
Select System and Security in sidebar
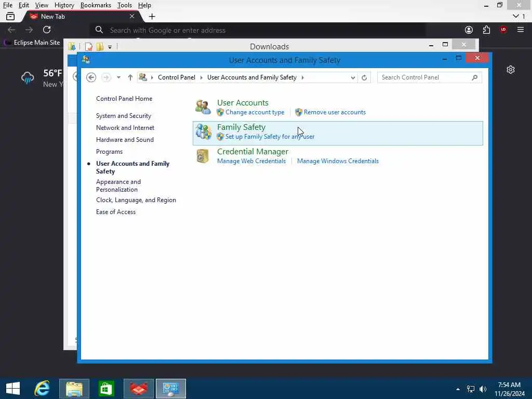click(x=124, y=116)
